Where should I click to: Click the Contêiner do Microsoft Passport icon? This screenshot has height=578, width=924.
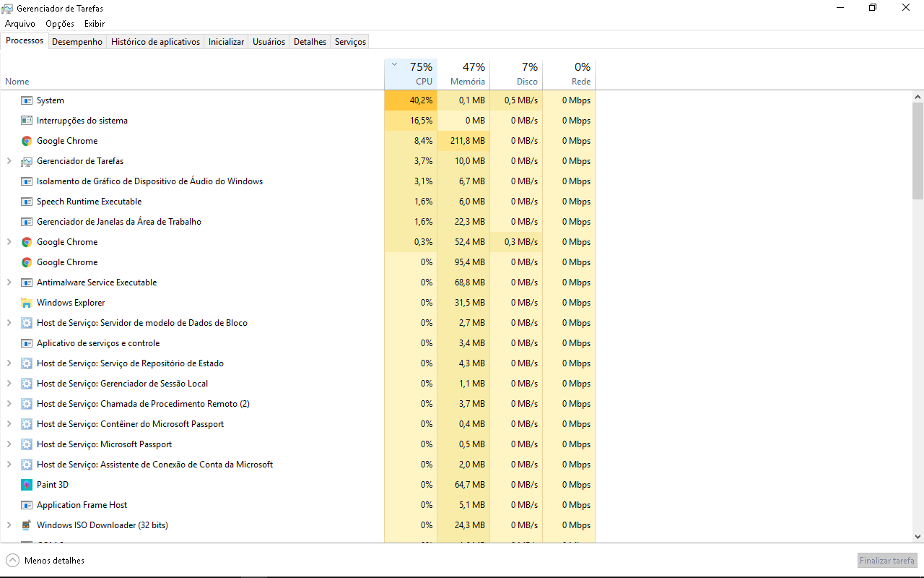(27, 424)
